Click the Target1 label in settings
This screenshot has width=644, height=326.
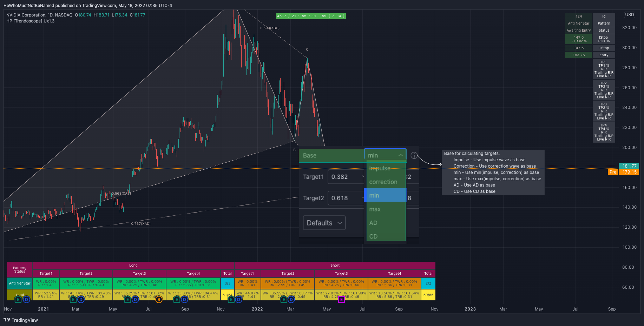pos(313,177)
